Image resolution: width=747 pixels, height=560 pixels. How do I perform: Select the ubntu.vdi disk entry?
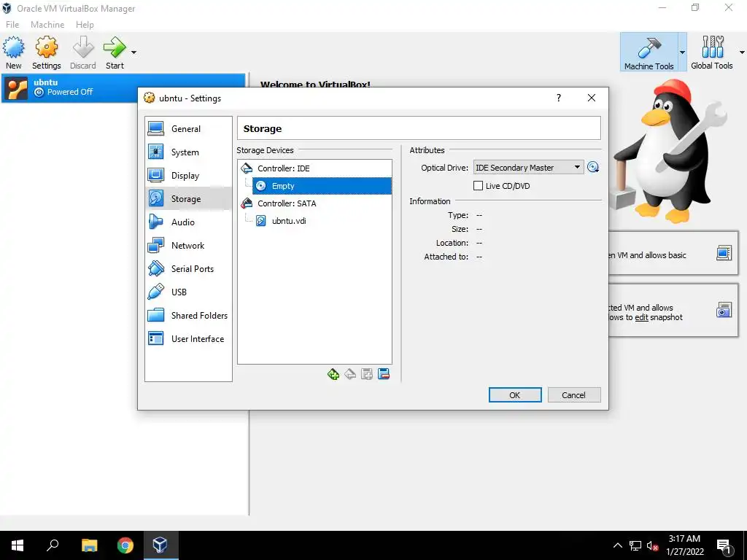coord(322,221)
